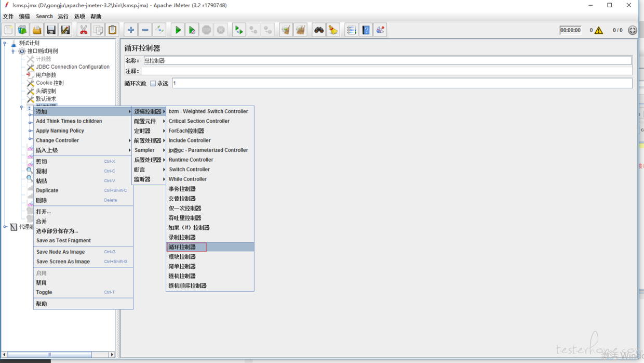Viewport: 644px width, 363px height.
Task: Click the Remote start all toolbar icon
Action: 239,30
